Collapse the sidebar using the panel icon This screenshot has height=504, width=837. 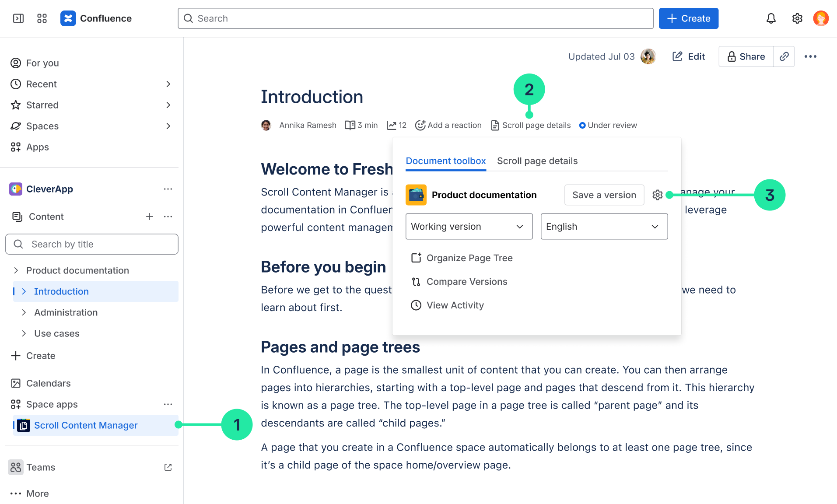click(x=18, y=18)
